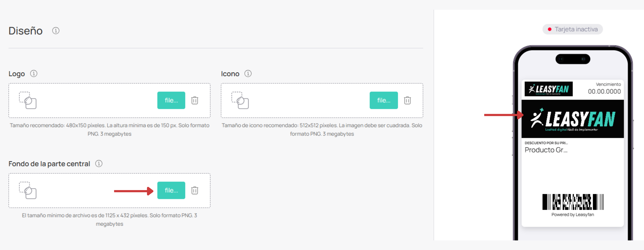Image resolution: width=644 pixels, height=250 pixels.
Task: Remove central background image via trash icon
Action: [195, 190]
